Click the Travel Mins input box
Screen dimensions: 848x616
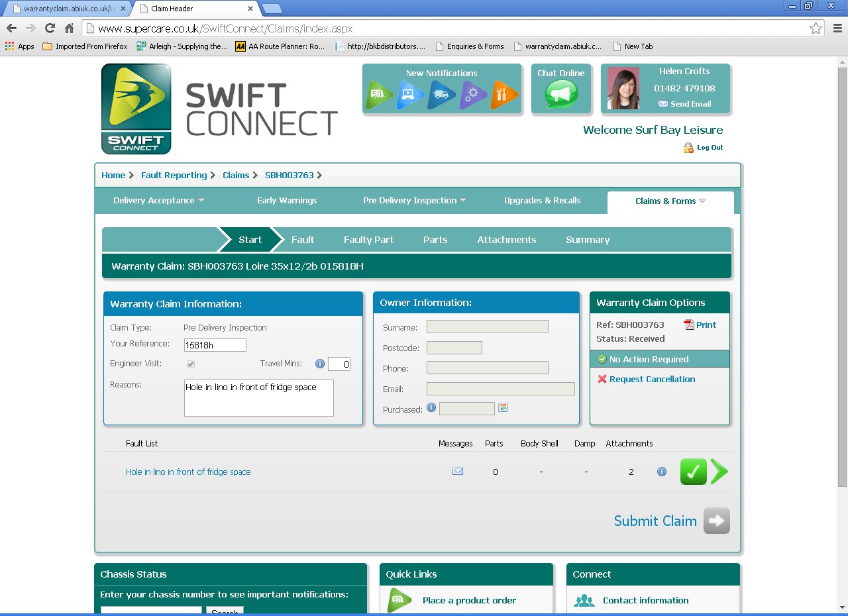(339, 364)
